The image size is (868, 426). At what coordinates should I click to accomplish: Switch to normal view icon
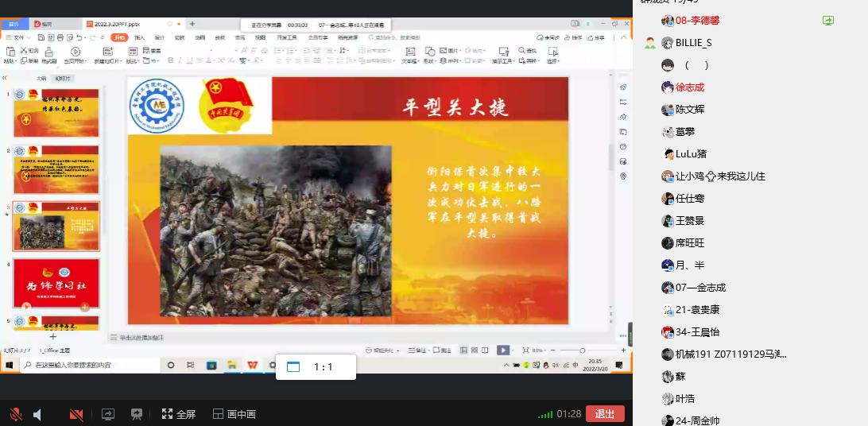tap(464, 350)
